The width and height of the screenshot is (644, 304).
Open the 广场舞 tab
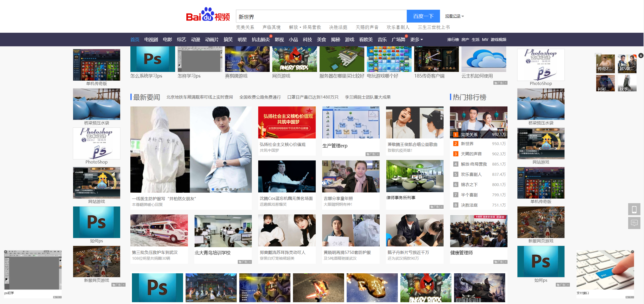[x=399, y=39]
